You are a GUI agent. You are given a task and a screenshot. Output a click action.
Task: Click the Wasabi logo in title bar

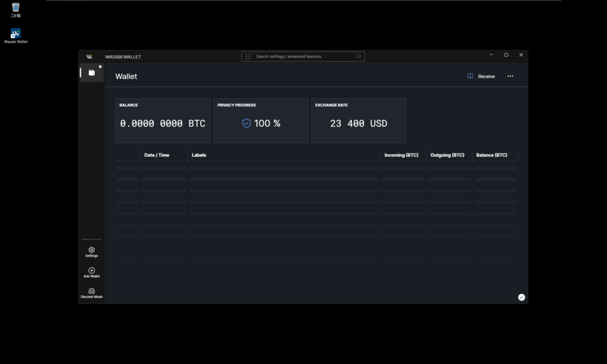(90, 56)
